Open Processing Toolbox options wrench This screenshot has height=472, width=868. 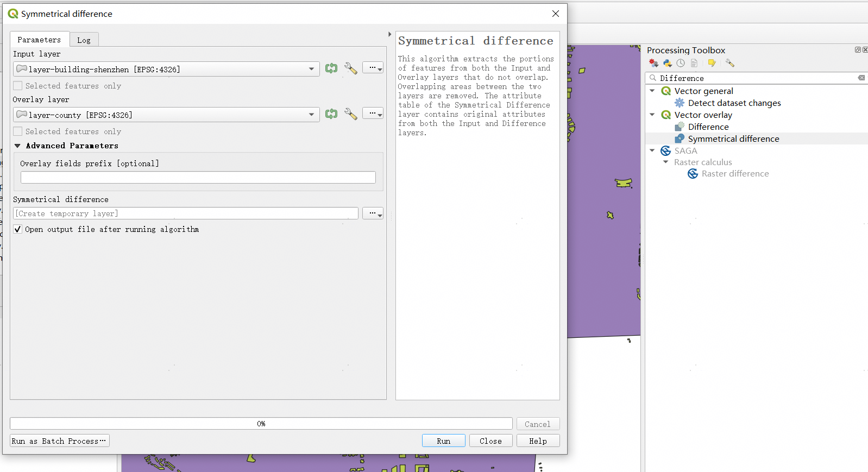[730, 64]
